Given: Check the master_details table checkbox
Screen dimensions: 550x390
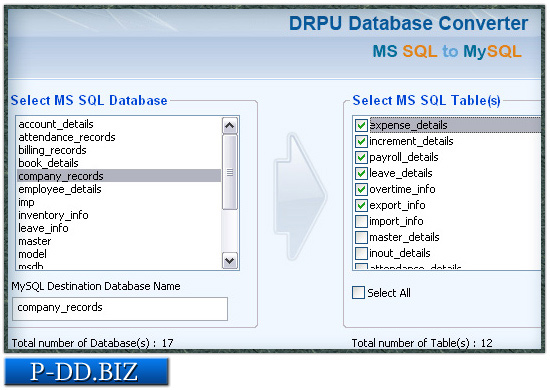Looking at the screenshot, I should (361, 237).
